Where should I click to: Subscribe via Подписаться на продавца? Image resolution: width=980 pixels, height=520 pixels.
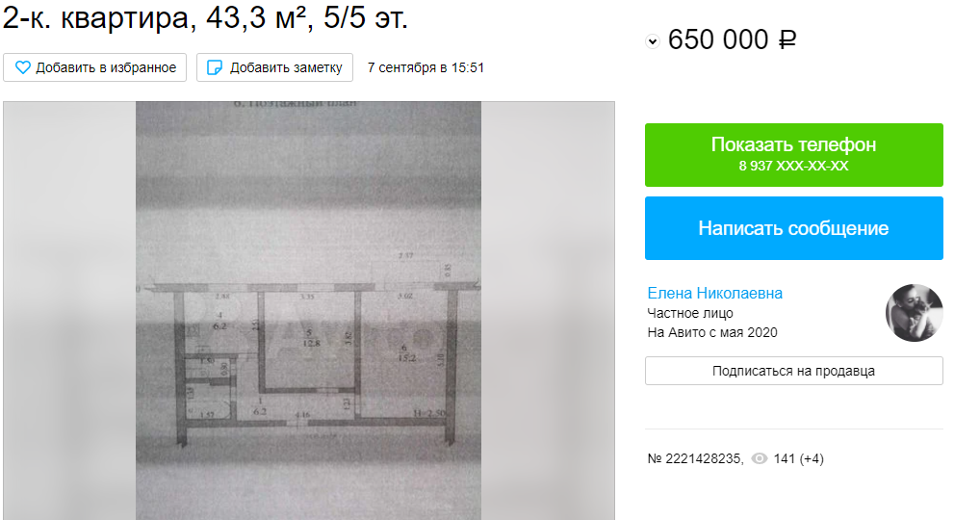[x=794, y=372]
